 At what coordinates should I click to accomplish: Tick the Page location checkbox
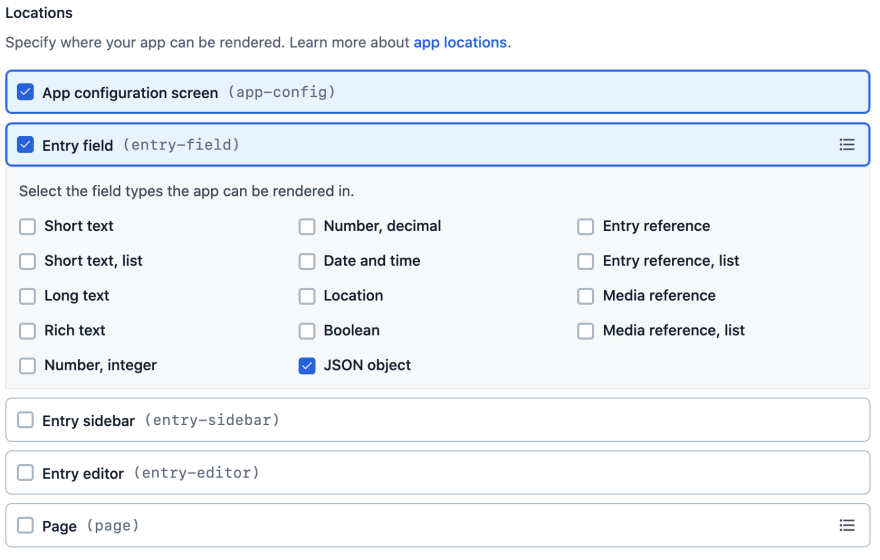click(25, 525)
